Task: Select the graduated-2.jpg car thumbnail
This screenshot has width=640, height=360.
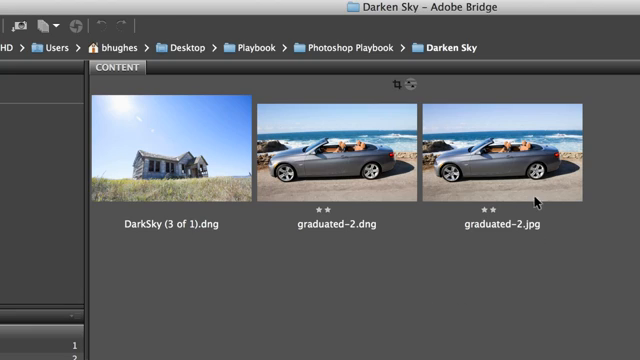Action: tap(502, 152)
